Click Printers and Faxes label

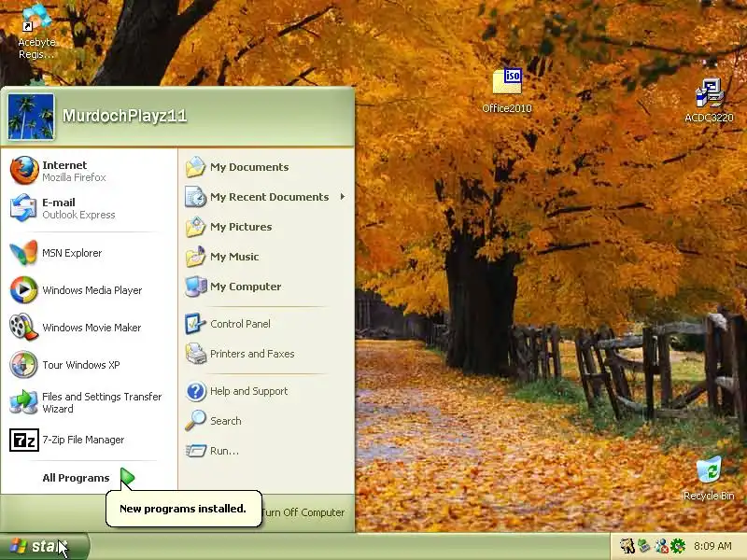click(252, 354)
